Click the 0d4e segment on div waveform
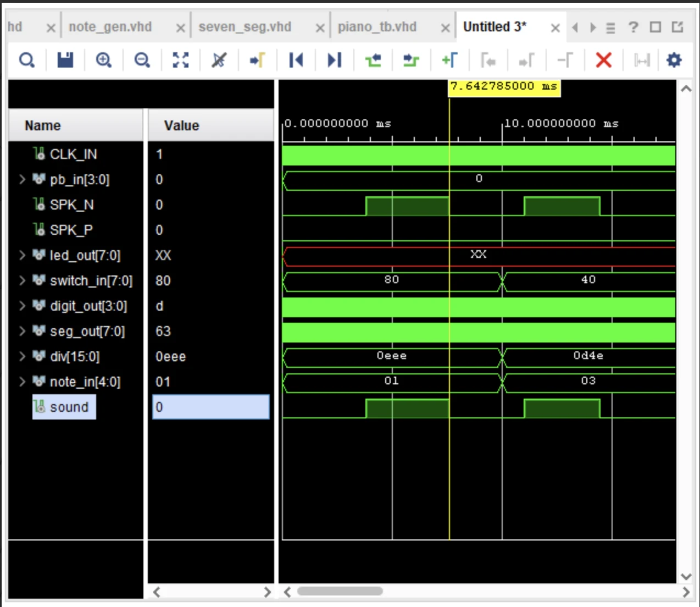The width and height of the screenshot is (700, 607). [588, 356]
